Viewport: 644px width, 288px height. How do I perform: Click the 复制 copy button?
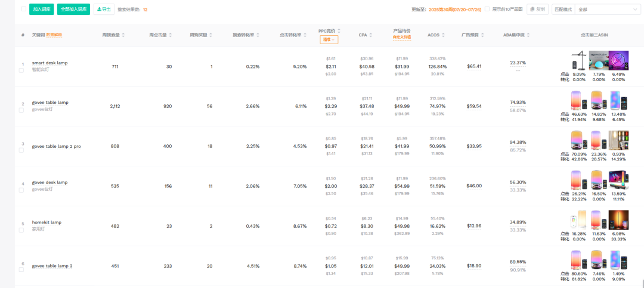[537, 10]
